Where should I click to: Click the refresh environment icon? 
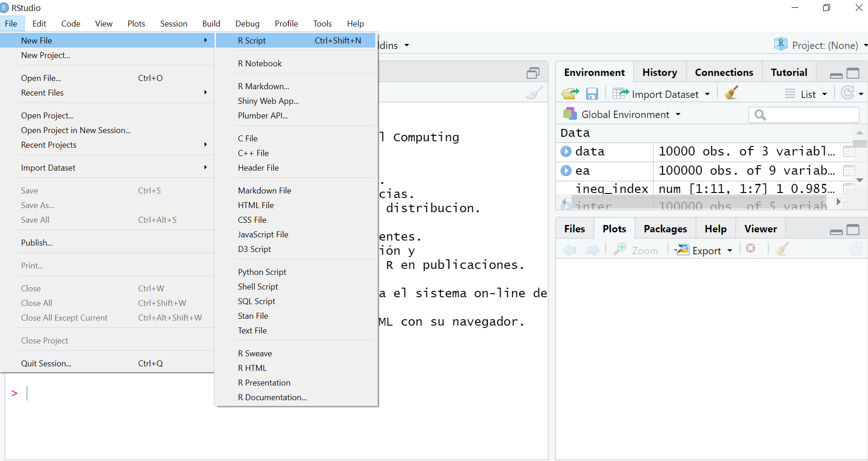[x=848, y=93]
